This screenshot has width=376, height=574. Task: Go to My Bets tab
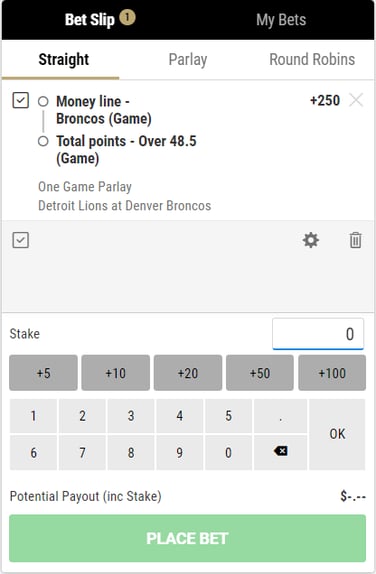tap(281, 20)
